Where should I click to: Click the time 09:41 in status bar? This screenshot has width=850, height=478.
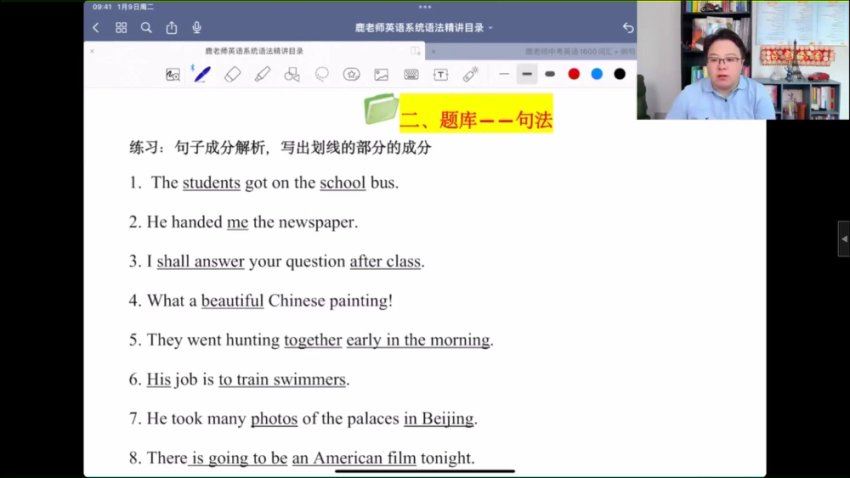pyautogui.click(x=102, y=7)
